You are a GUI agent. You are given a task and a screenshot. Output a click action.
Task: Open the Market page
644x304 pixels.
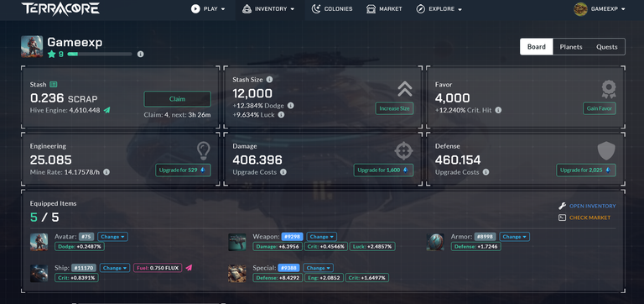(x=384, y=9)
